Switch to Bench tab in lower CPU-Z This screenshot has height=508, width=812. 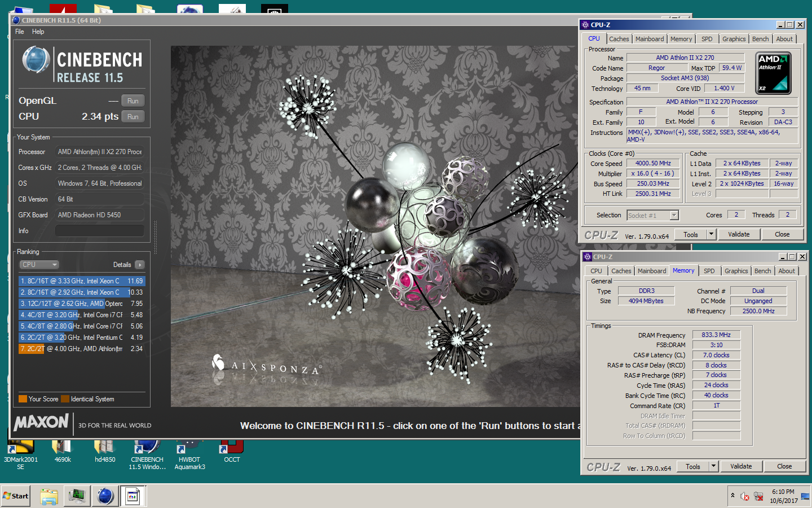tap(762, 271)
